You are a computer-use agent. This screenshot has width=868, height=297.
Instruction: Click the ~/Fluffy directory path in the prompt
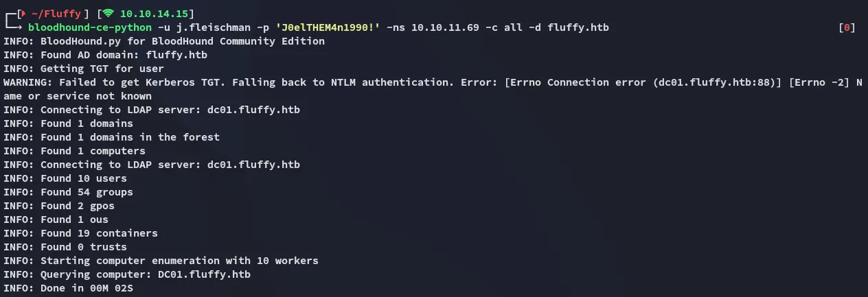pyautogui.click(x=54, y=14)
